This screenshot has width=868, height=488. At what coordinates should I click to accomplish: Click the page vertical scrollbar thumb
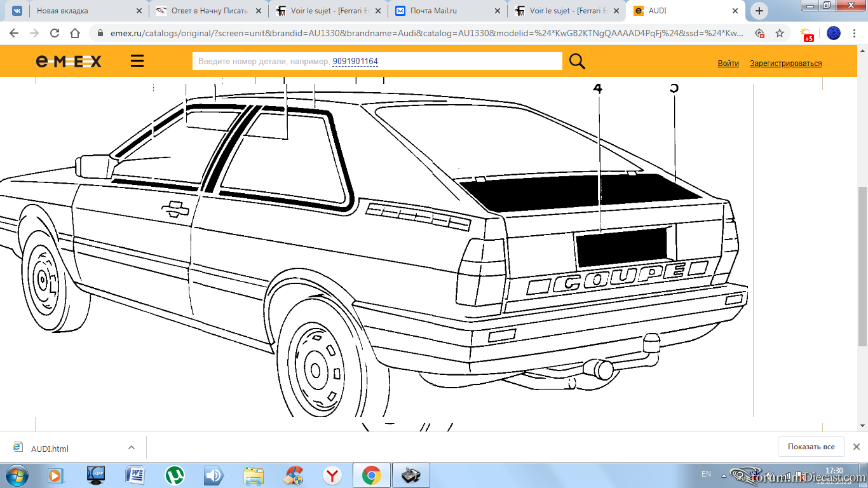[862, 267]
